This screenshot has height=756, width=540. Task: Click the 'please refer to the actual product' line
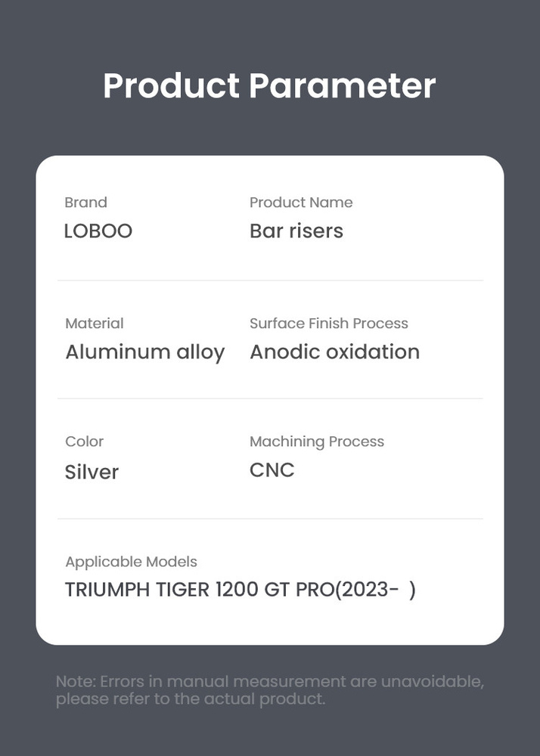191,699
